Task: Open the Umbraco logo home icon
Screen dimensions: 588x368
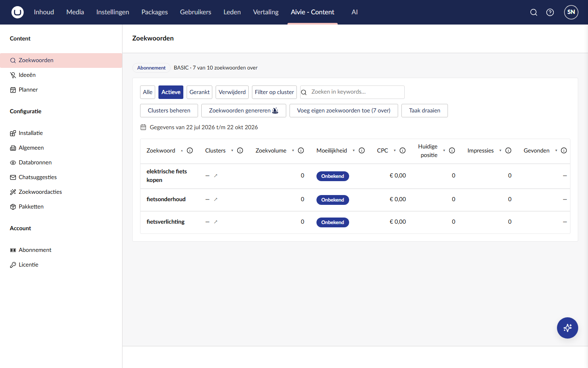Action: point(18,12)
